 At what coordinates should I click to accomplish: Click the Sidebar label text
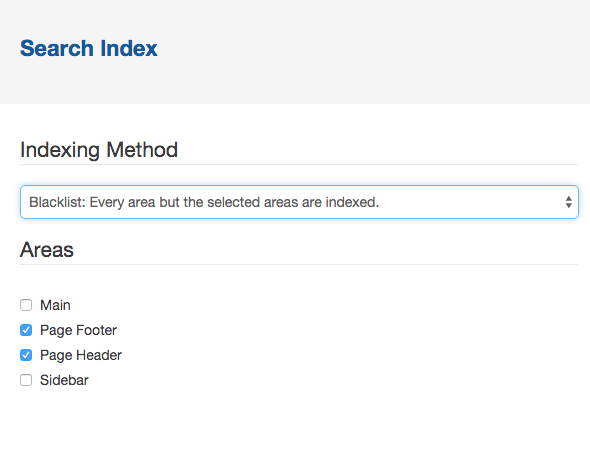point(64,380)
